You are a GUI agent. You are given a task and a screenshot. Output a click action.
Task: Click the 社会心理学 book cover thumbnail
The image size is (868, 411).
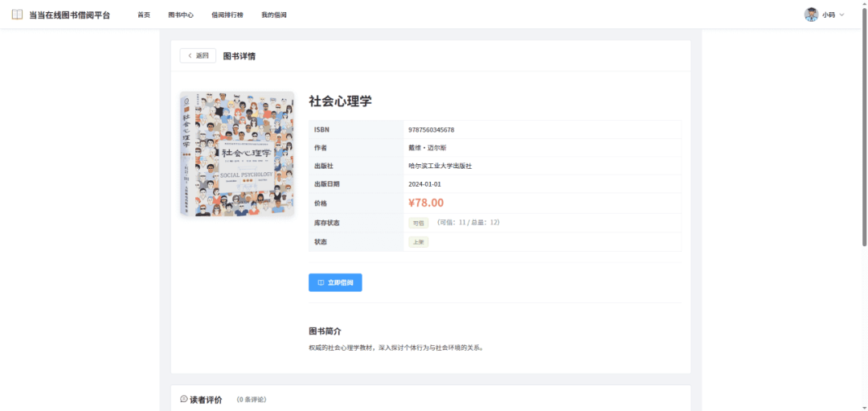237,154
